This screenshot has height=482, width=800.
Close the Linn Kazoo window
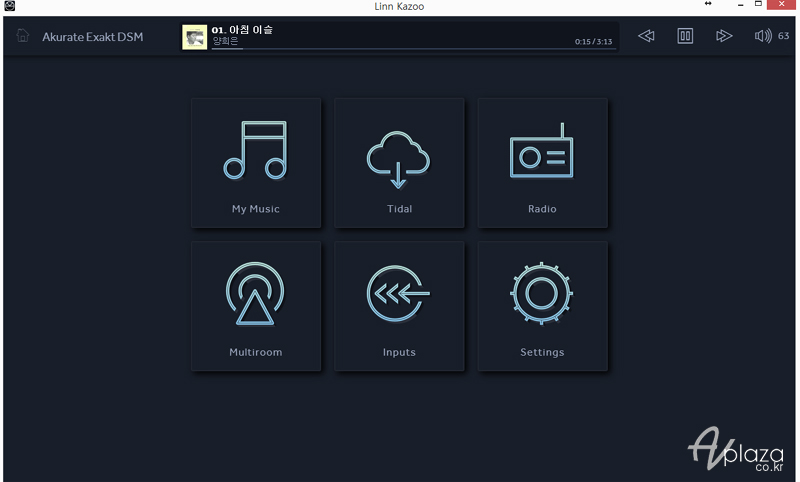coord(781,4)
